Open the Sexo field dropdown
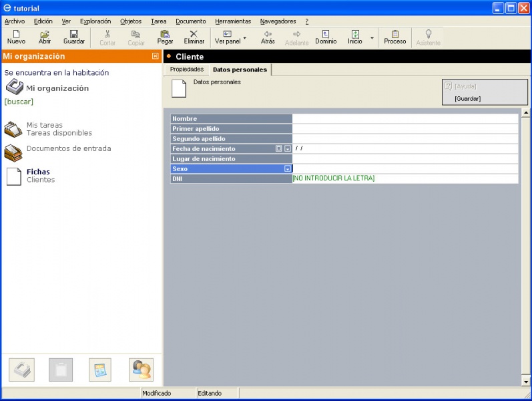532x401 pixels. click(287, 169)
